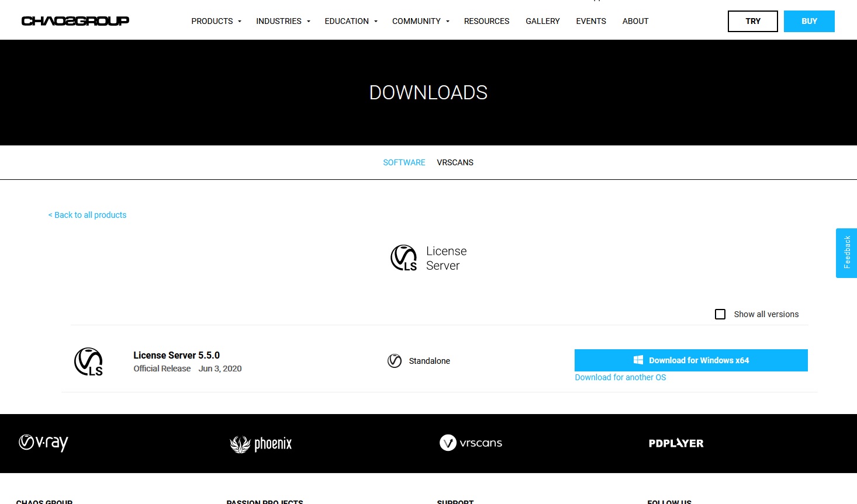857x504 pixels.
Task: Click the Standalone V-Ray circle icon
Action: (395, 361)
